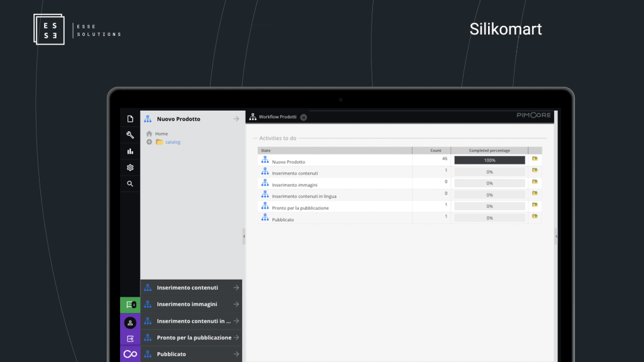Click the Home icon in tree
The image size is (644, 362).
(x=149, y=134)
